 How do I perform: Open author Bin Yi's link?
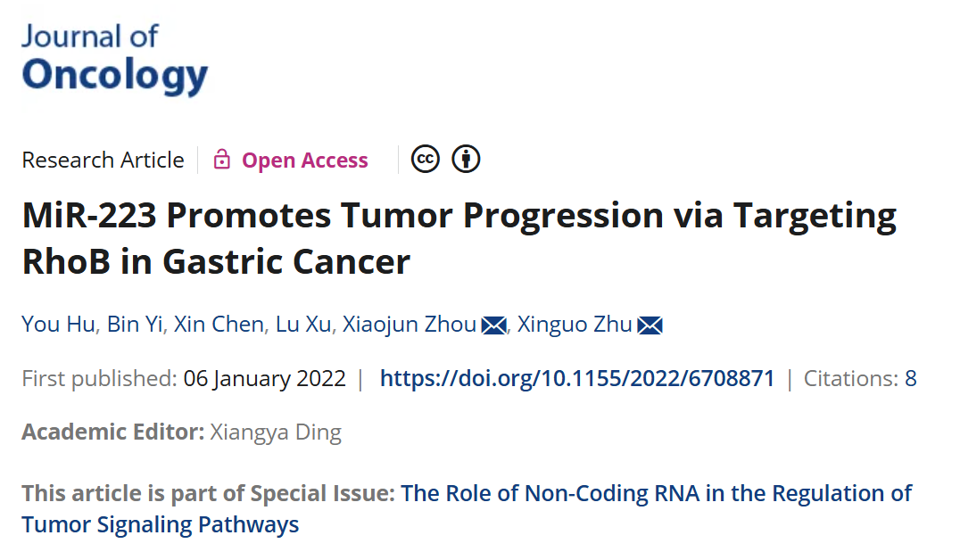tap(134, 325)
